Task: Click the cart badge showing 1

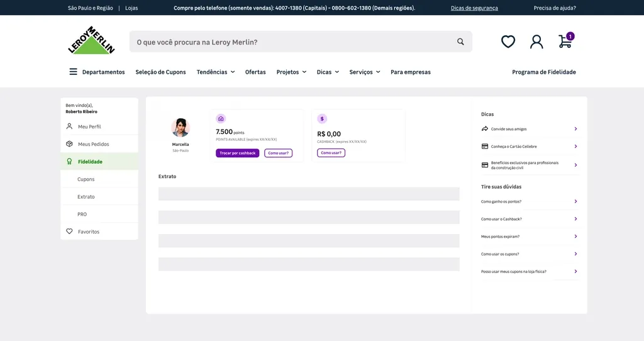Action: (x=570, y=36)
